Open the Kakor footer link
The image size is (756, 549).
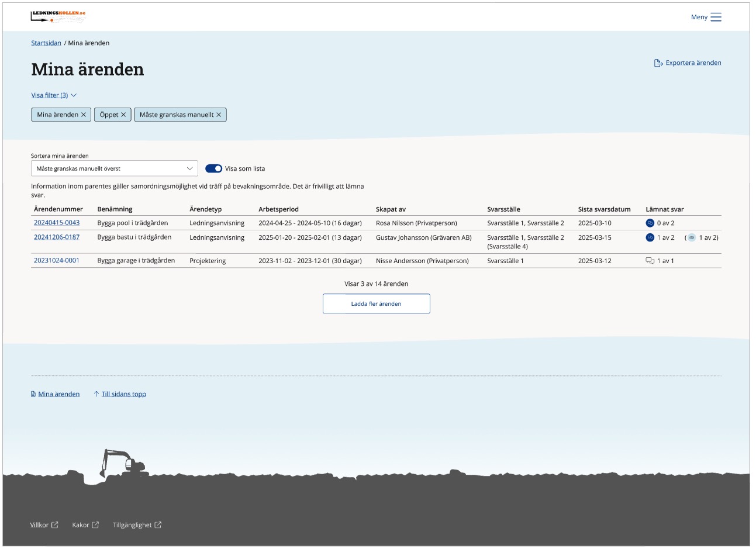pos(81,525)
